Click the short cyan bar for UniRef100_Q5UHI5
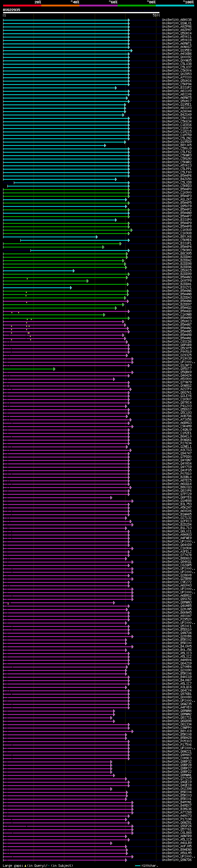197x868 pixels. [39, 271]
